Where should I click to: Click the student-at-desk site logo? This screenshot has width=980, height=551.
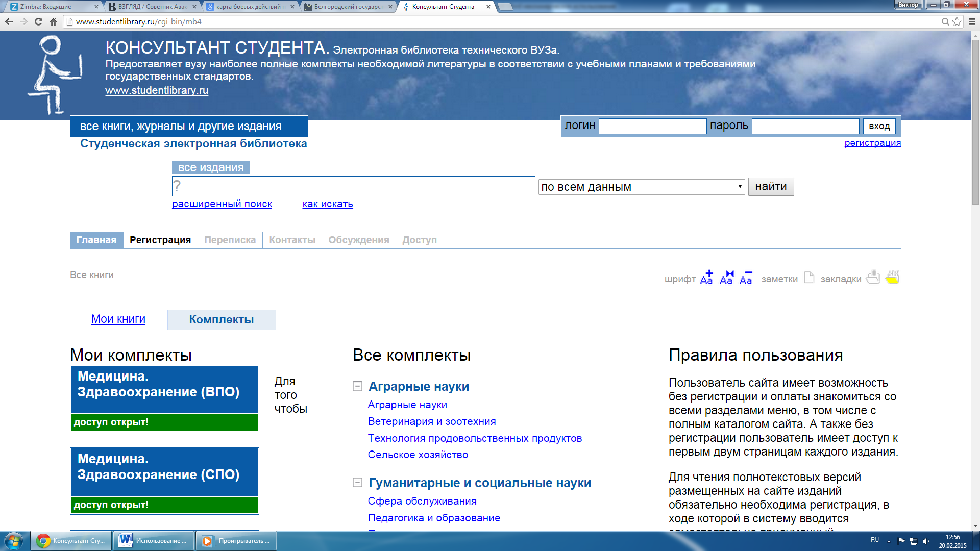55,74
